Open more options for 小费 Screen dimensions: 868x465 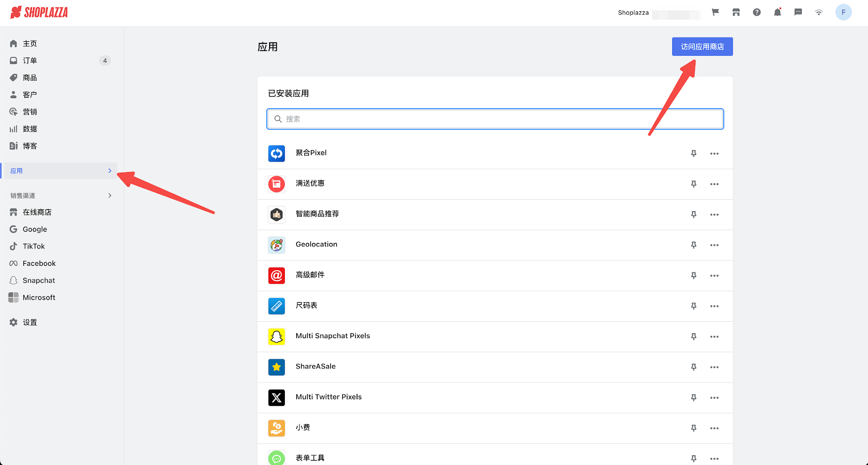(x=714, y=428)
